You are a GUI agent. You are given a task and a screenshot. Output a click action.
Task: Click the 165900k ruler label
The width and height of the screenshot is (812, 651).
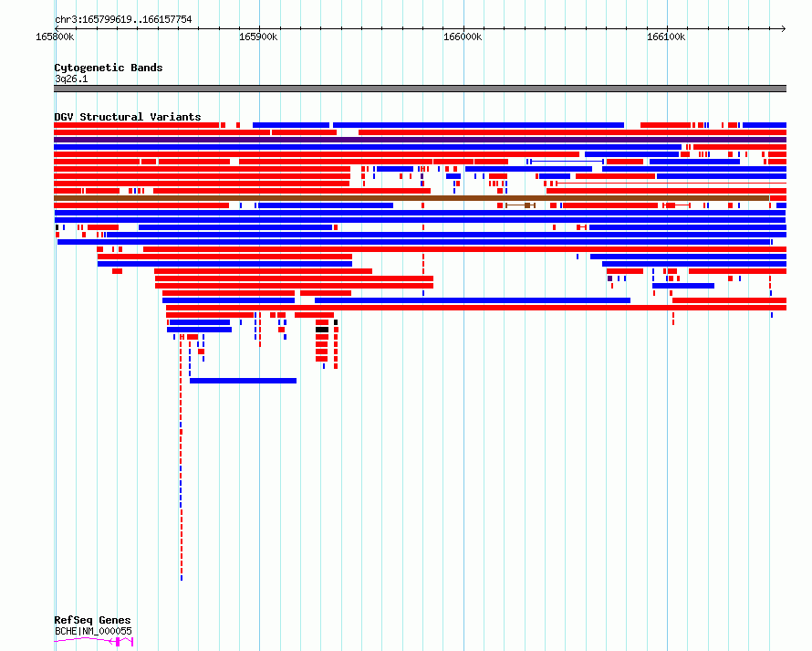tap(258, 37)
